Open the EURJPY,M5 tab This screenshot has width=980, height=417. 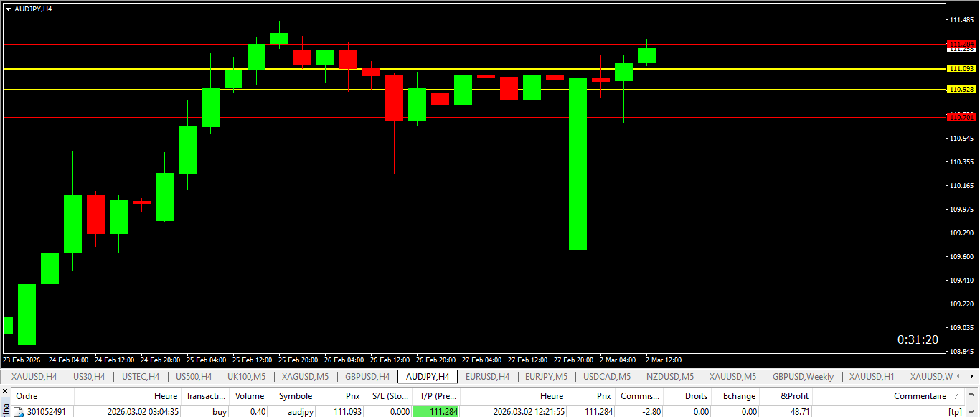(547, 376)
